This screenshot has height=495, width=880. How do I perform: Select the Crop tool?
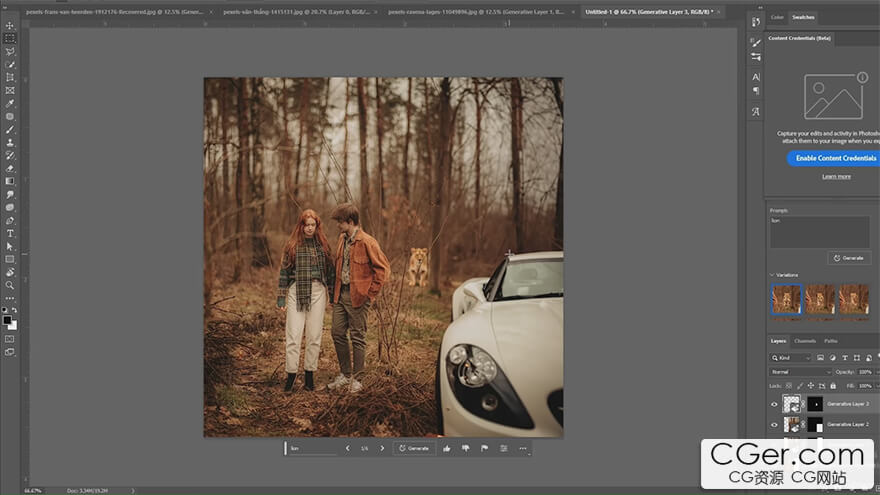click(10, 77)
